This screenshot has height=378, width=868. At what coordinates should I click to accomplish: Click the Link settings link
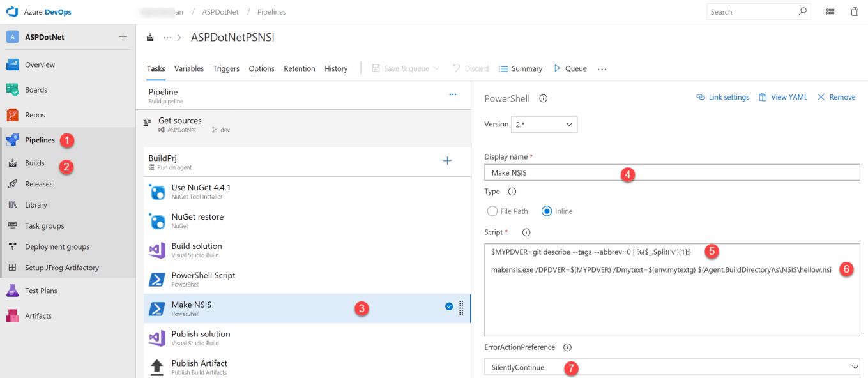(722, 97)
